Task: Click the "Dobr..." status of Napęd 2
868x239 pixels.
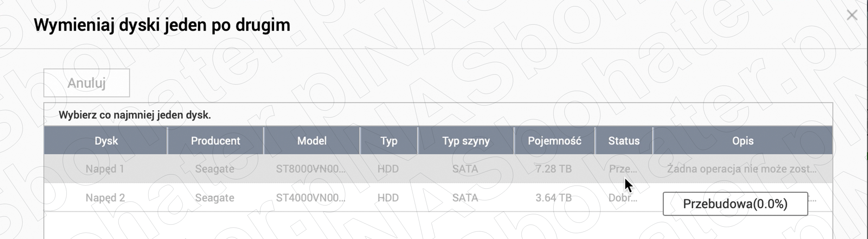Action: [623, 198]
